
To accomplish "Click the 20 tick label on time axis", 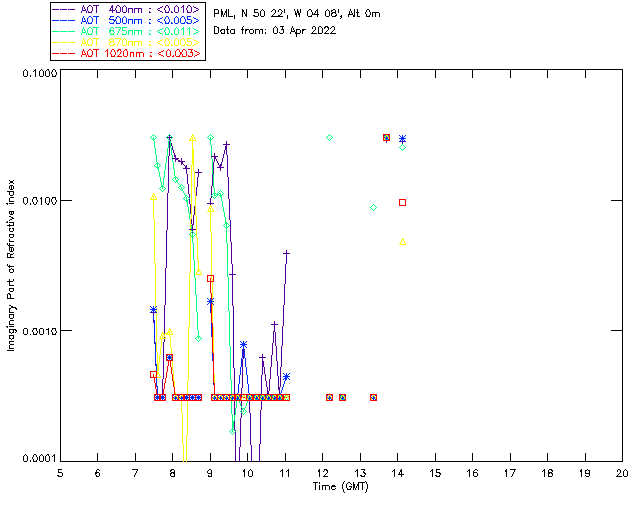I will coord(622,472).
